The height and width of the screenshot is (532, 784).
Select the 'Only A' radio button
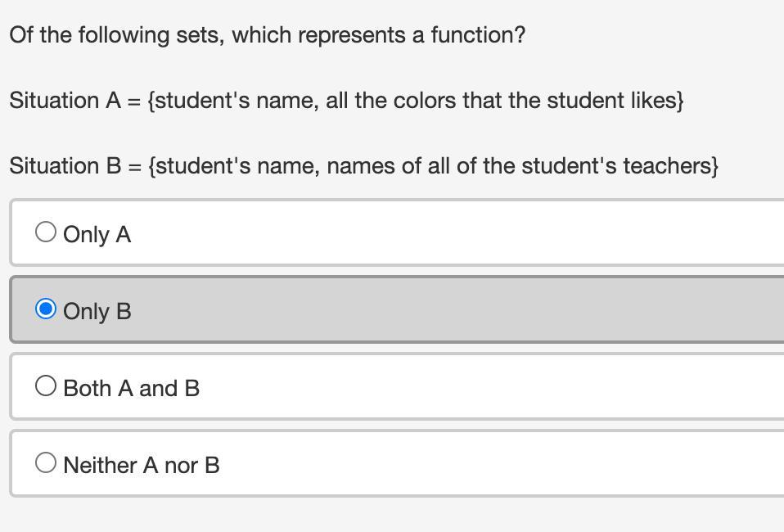(x=46, y=232)
